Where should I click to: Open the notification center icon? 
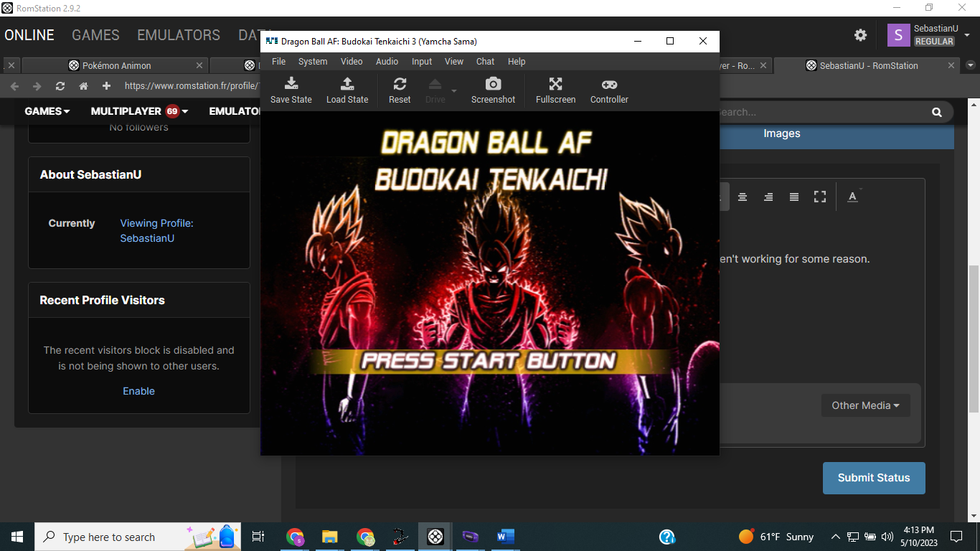click(956, 537)
